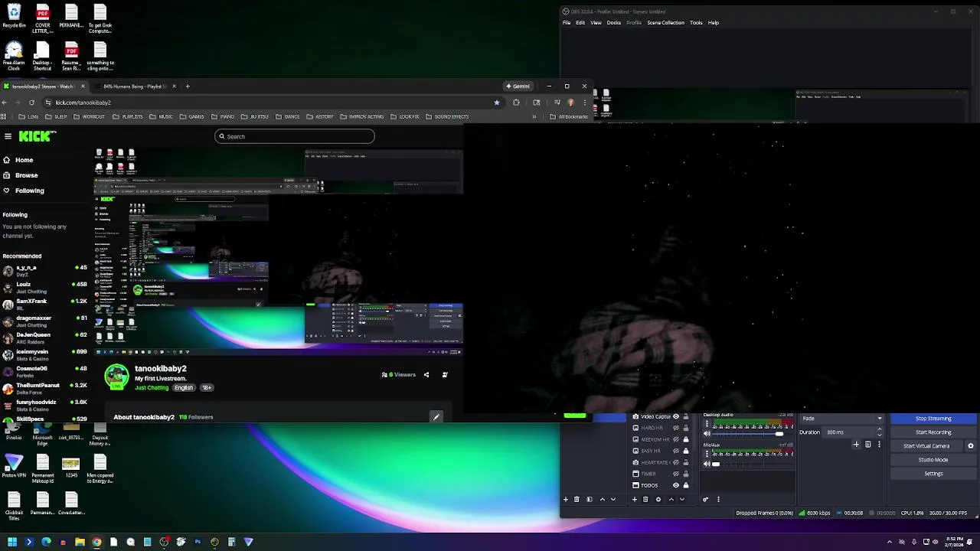This screenshot has width=980, height=551.
Task: Open Mic/Aux three-dot options menu
Action: tap(707, 454)
